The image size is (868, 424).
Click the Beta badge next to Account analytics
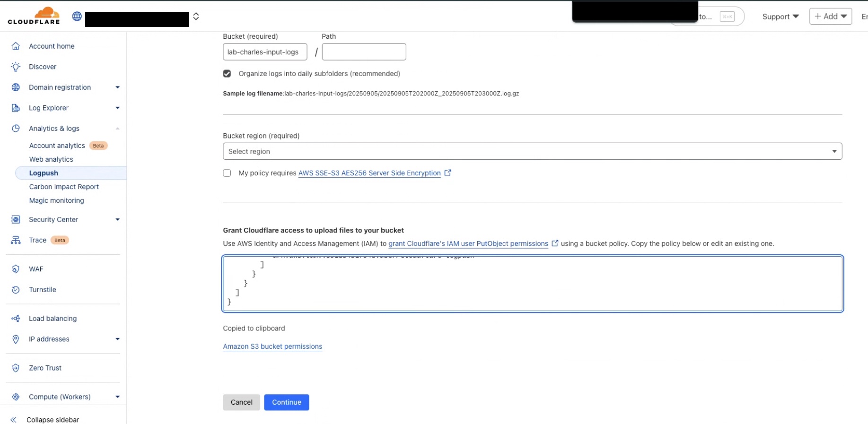[x=98, y=146]
